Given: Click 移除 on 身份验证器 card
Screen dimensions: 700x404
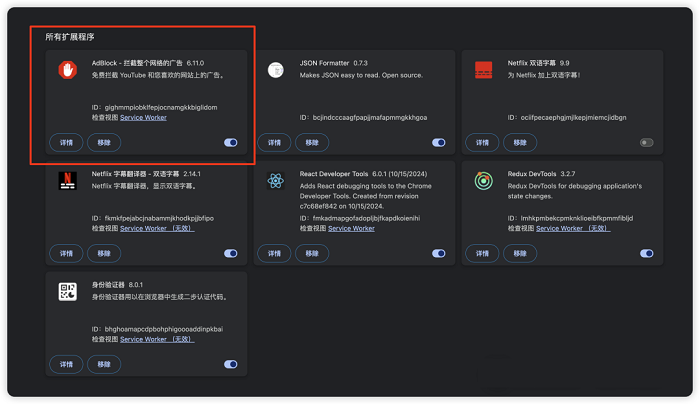Looking at the screenshot, I should click(x=104, y=364).
